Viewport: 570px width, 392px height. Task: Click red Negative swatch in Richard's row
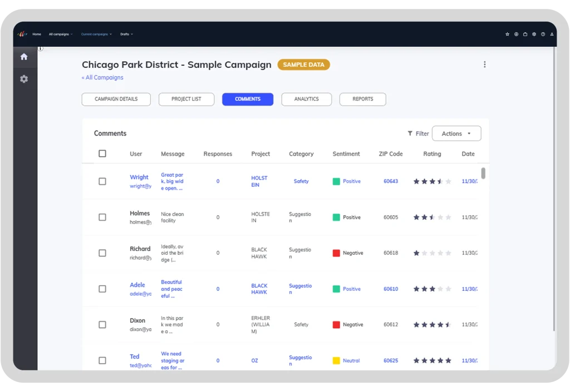[336, 253]
